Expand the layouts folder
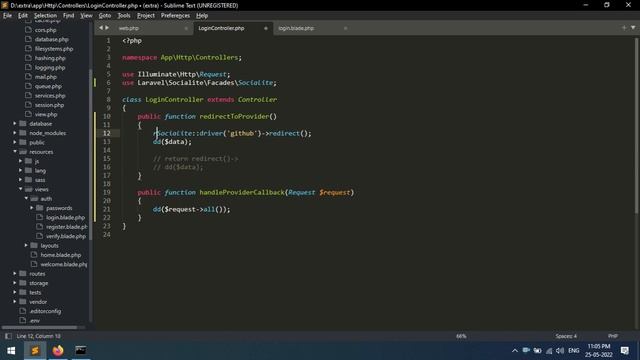Viewport: 640px width, 360px height. pyautogui.click(x=26, y=245)
